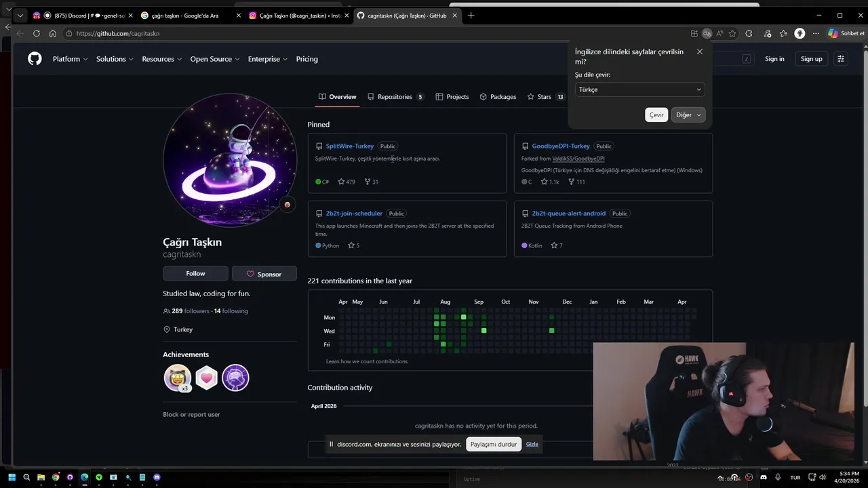Reload the page with refresh button
This screenshot has height=488, width=868.
pos(37,33)
